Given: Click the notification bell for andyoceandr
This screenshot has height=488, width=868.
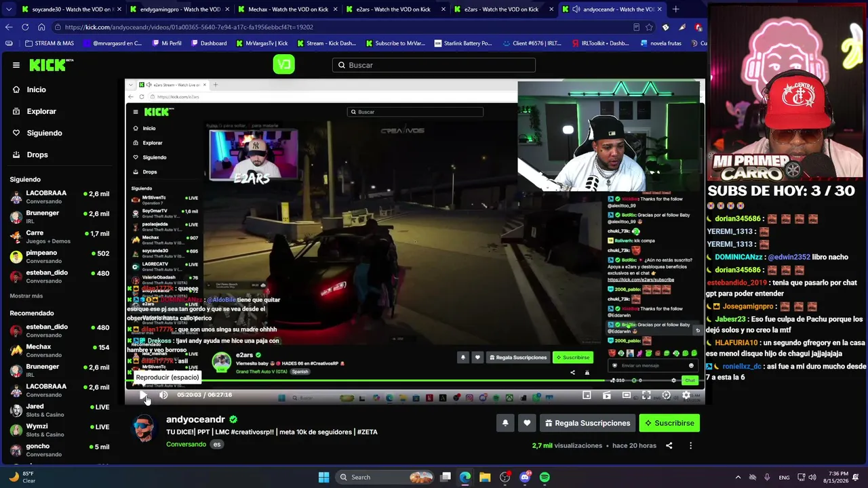Looking at the screenshot, I should coord(505,423).
